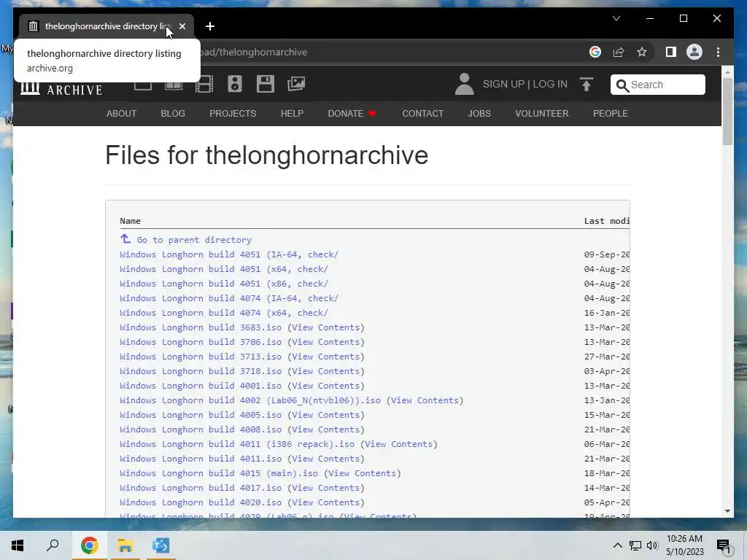Click the page vertical scrollbar thumb
This screenshot has width=747, height=560.
coord(727,112)
